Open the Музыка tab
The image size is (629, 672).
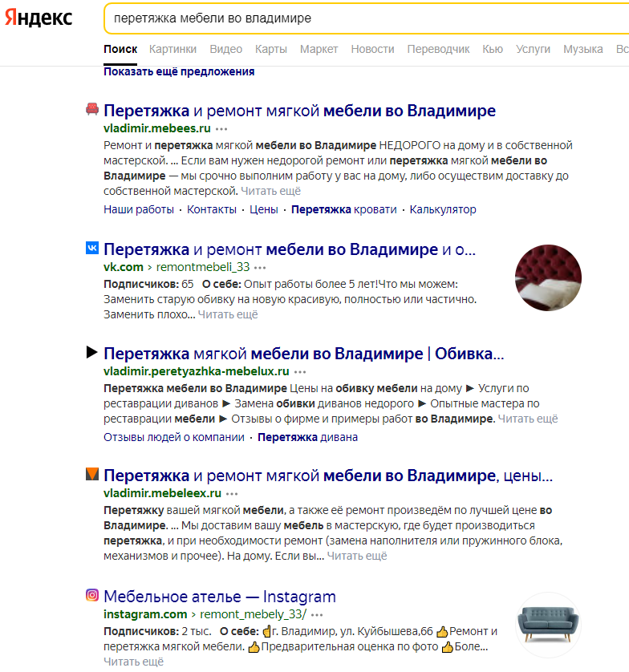tap(583, 49)
